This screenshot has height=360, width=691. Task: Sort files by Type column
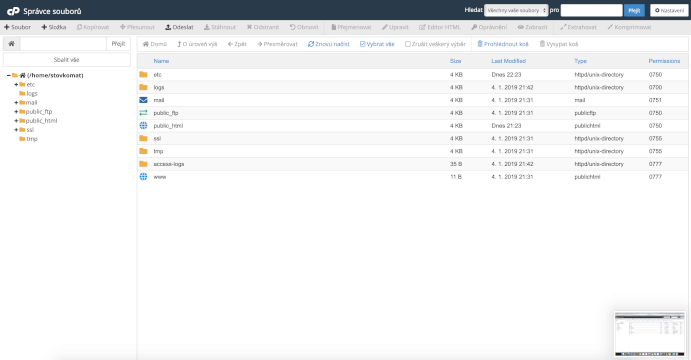(x=580, y=61)
